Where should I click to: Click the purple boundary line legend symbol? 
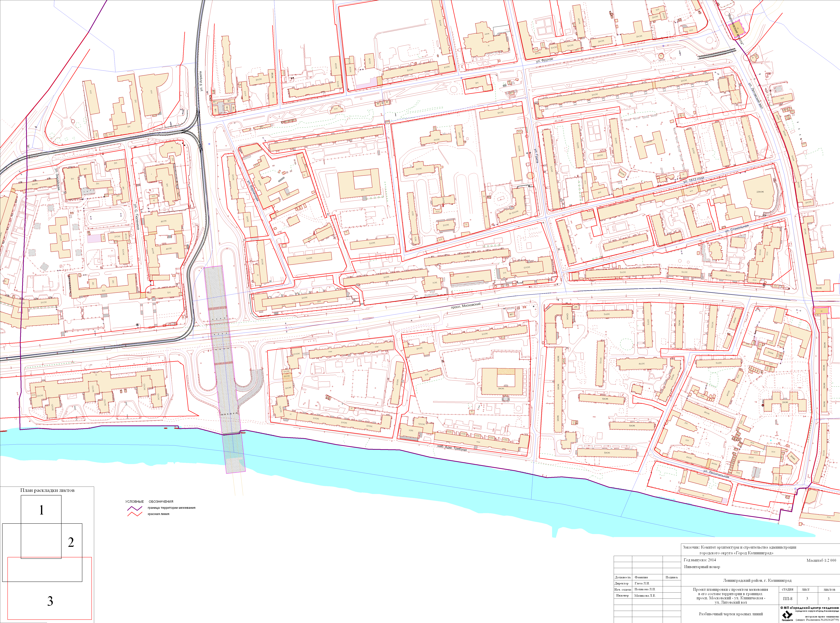click(135, 508)
